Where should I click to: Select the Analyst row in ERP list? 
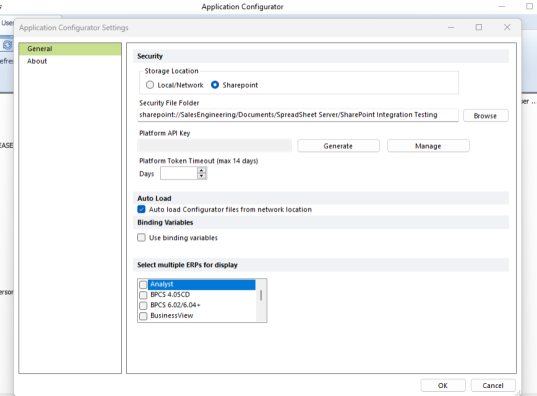click(202, 284)
